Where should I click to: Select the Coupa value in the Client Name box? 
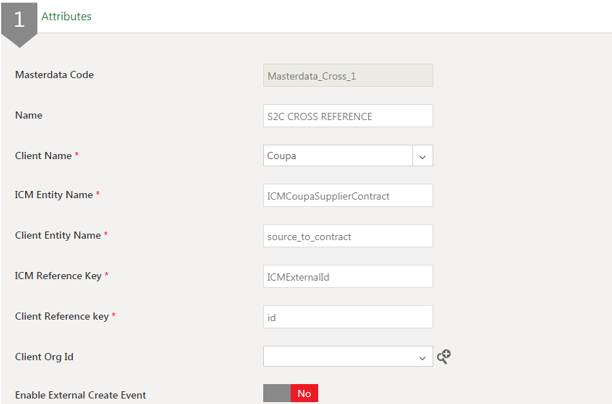(x=336, y=156)
